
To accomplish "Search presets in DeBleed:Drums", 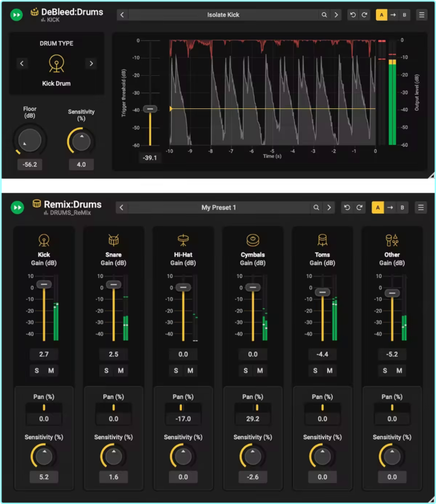I will click(324, 14).
